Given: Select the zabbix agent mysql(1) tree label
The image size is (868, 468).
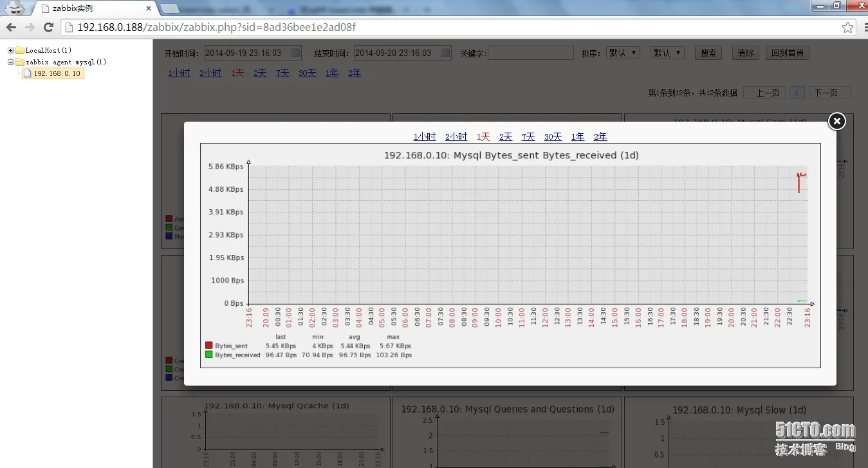Looking at the screenshot, I should (66, 62).
